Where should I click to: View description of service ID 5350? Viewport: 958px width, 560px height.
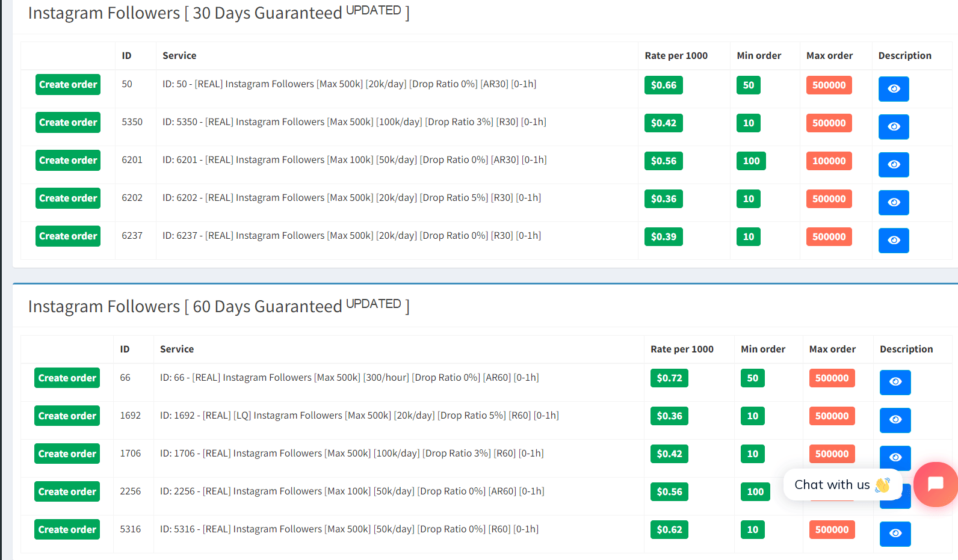[893, 127]
